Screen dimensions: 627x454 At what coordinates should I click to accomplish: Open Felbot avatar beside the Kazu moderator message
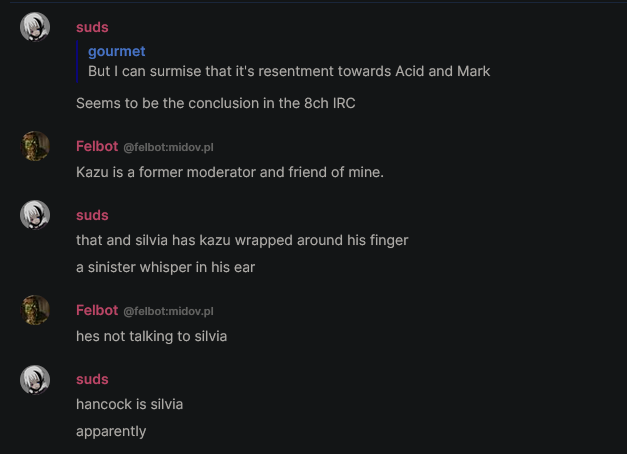[35, 146]
